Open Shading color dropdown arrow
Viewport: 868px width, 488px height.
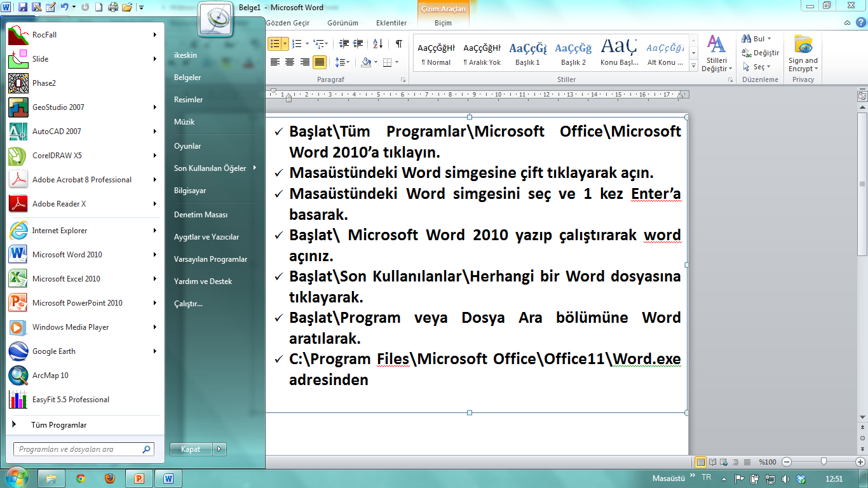(376, 62)
